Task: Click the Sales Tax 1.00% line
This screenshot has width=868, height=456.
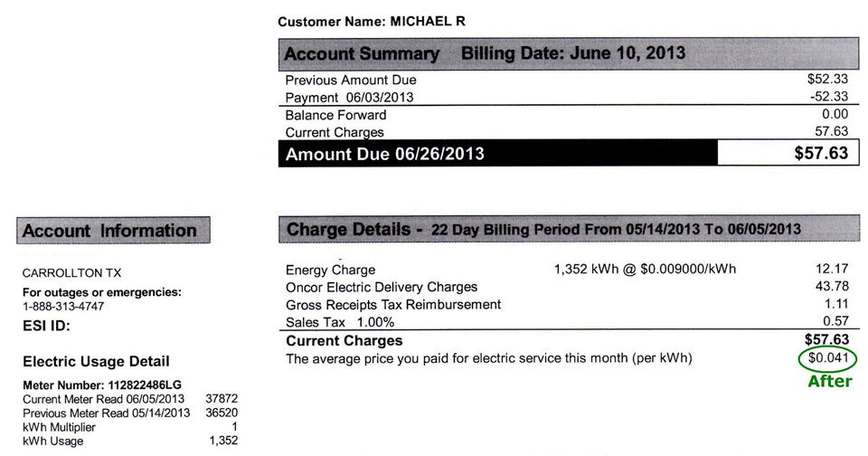Action: pyautogui.click(x=567, y=322)
